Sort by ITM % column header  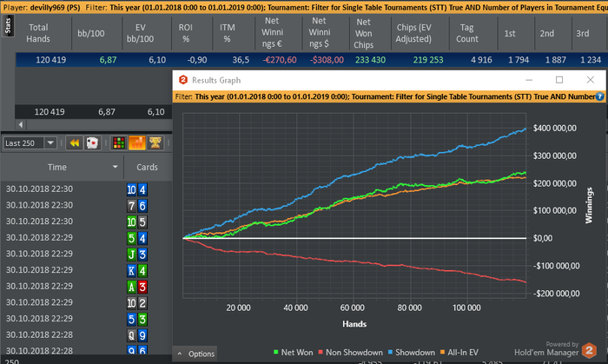(x=228, y=33)
